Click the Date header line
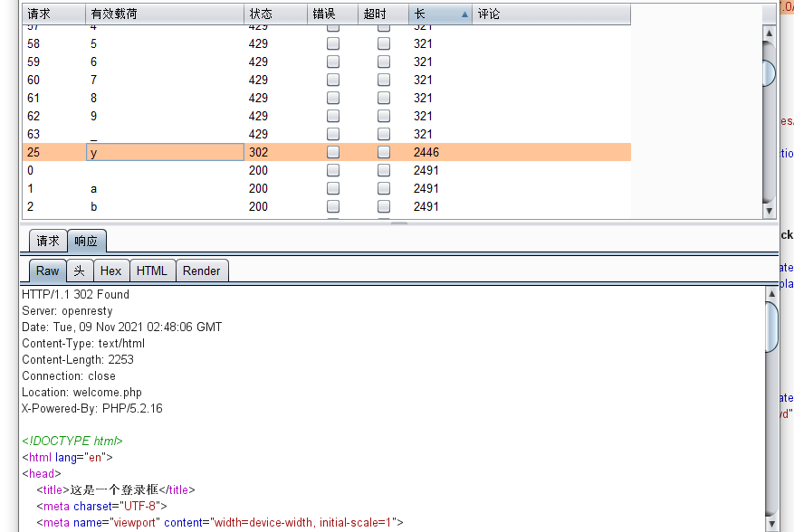The height and width of the screenshot is (532, 794). pyautogui.click(x=122, y=327)
